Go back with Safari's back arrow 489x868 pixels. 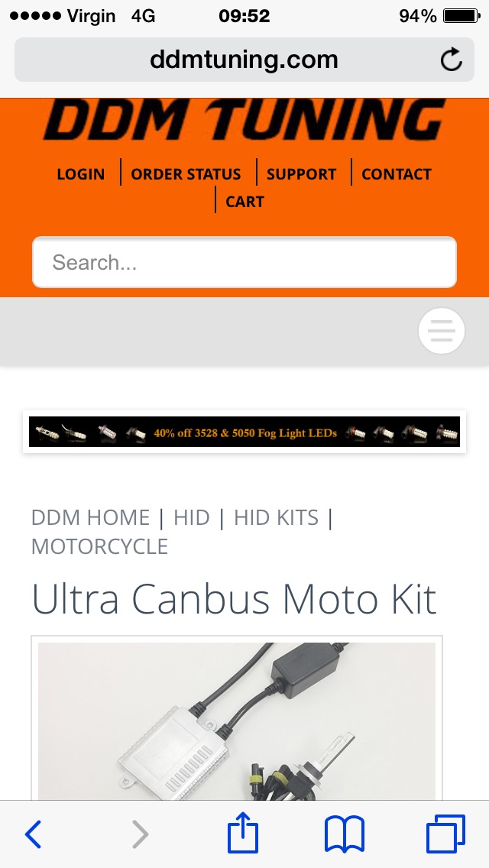(33, 834)
